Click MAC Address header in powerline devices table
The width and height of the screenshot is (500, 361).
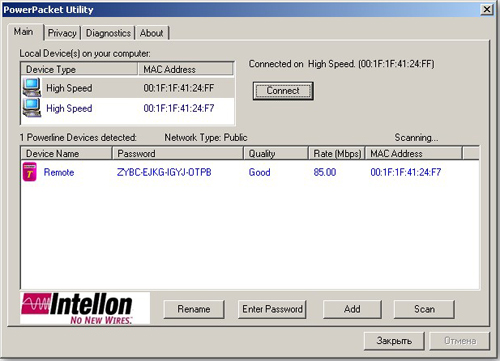pos(414,153)
